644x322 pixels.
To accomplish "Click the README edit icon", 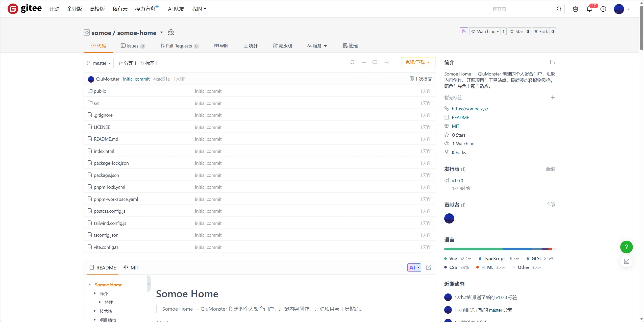I will 429,267.
